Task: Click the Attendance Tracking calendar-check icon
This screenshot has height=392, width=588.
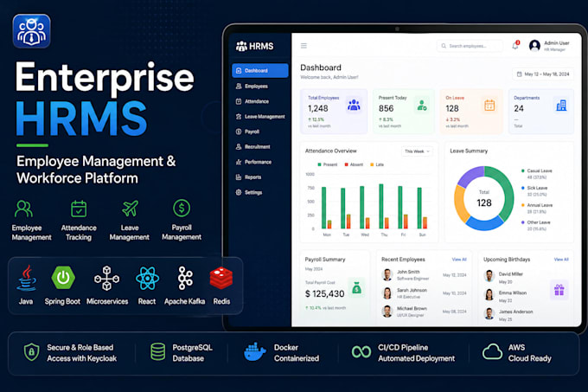Action: tap(79, 209)
